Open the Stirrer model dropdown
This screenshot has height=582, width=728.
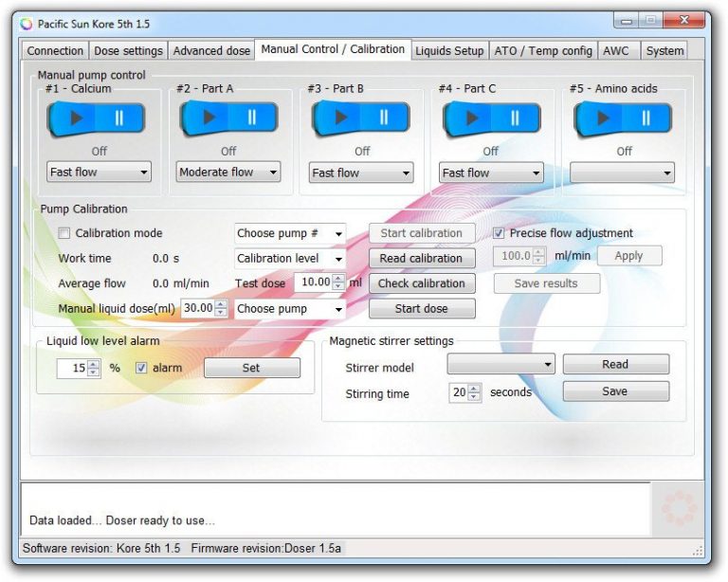[501, 365]
